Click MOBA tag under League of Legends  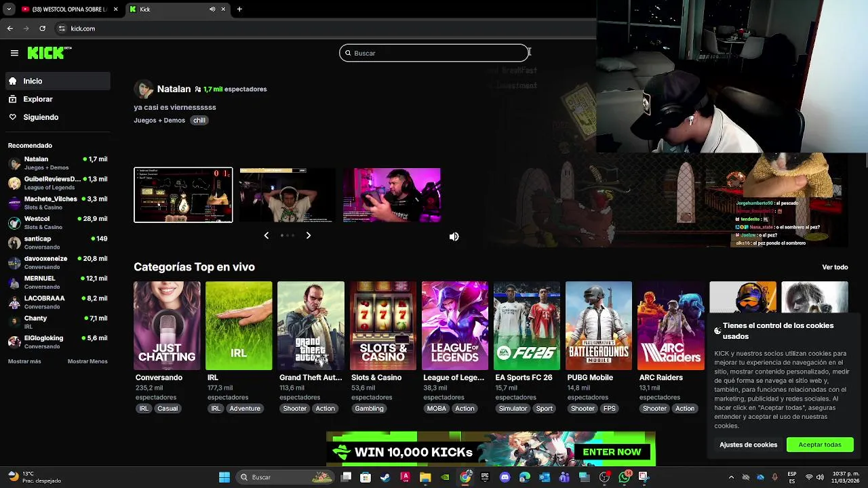437,409
